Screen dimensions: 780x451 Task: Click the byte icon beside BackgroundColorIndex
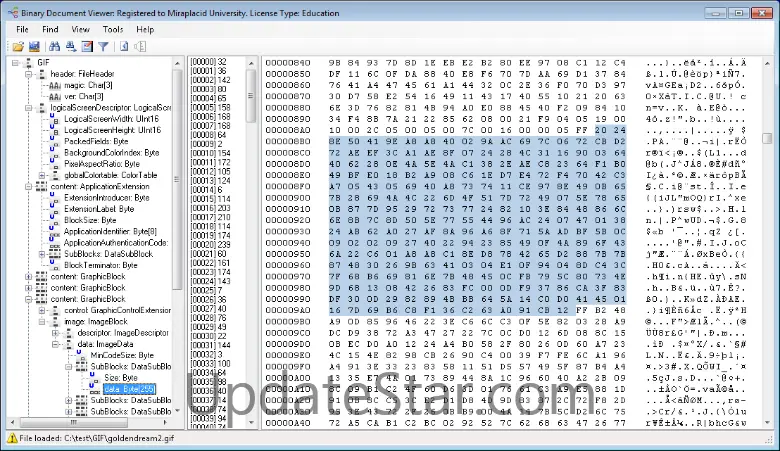coord(55,153)
